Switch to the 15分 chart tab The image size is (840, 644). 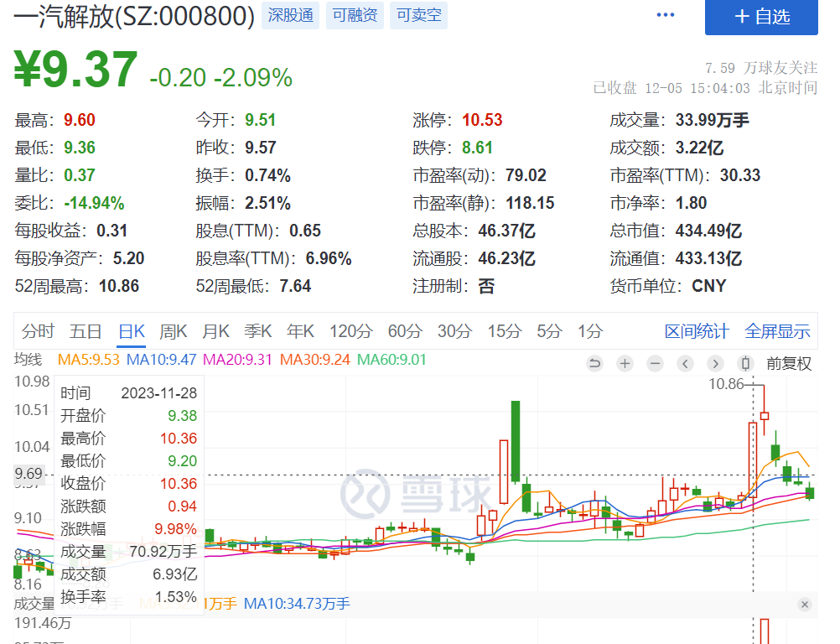[505, 331]
